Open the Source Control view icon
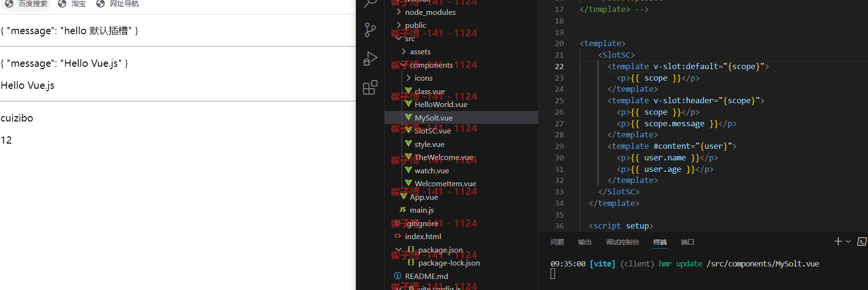This screenshot has width=868, height=290. 370,30
